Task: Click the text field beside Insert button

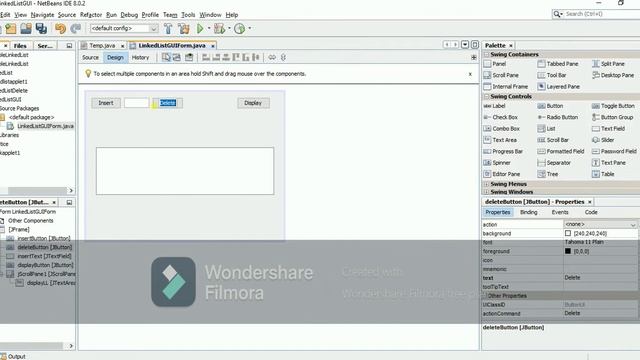Action: 136,103
